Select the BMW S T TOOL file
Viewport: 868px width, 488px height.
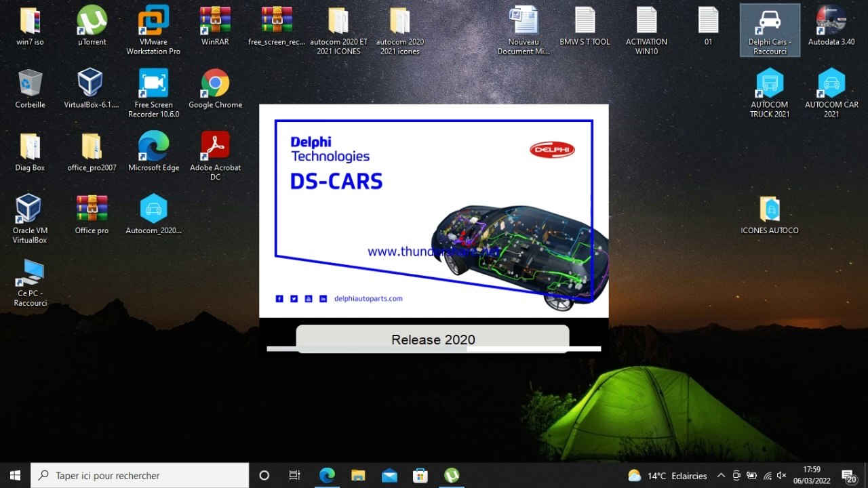[585, 26]
